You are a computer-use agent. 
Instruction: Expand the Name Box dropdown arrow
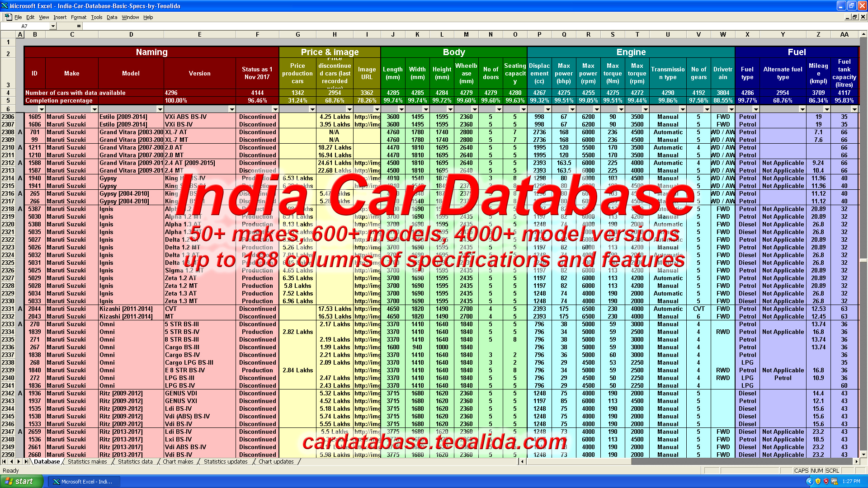click(x=53, y=26)
